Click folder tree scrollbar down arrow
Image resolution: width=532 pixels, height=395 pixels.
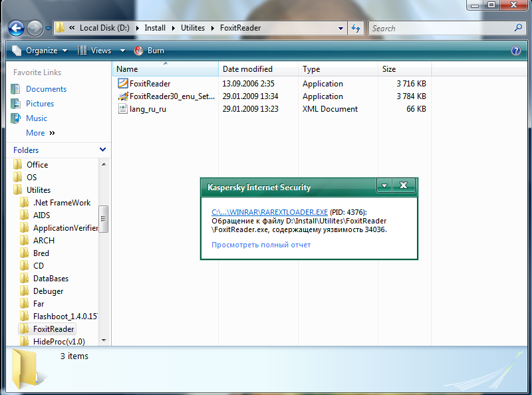(104, 340)
